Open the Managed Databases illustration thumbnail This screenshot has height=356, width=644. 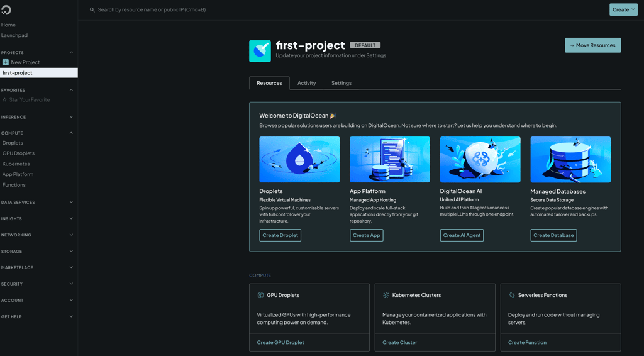pyautogui.click(x=570, y=159)
